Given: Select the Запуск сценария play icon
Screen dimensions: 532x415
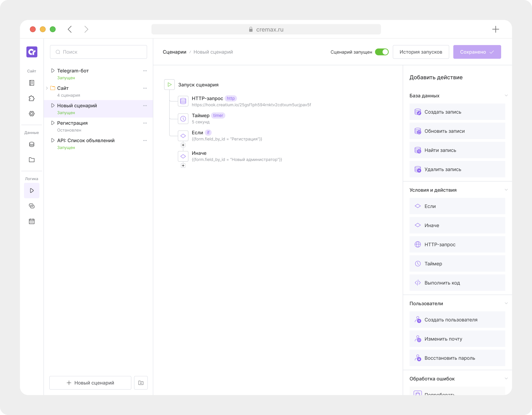Looking at the screenshot, I should click(x=170, y=84).
